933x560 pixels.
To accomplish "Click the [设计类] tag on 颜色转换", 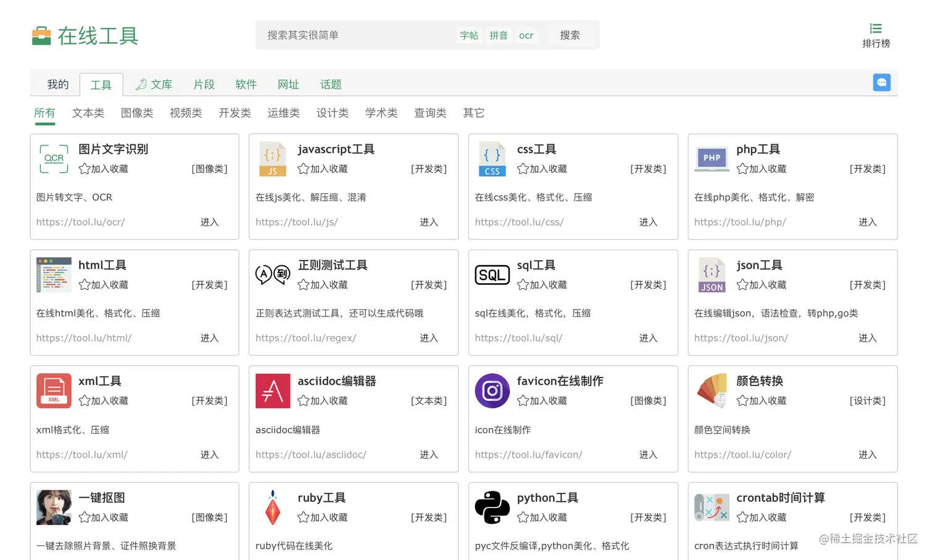I will pos(868,401).
